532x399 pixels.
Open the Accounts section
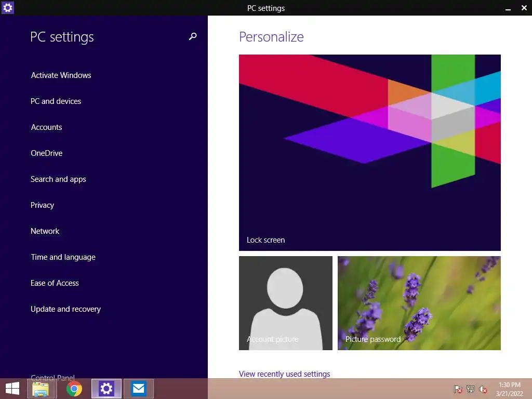click(46, 127)
